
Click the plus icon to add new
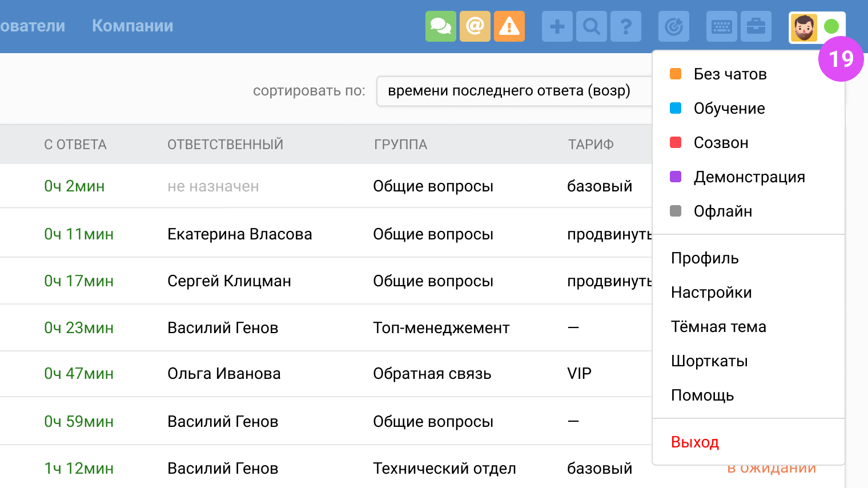557,26
